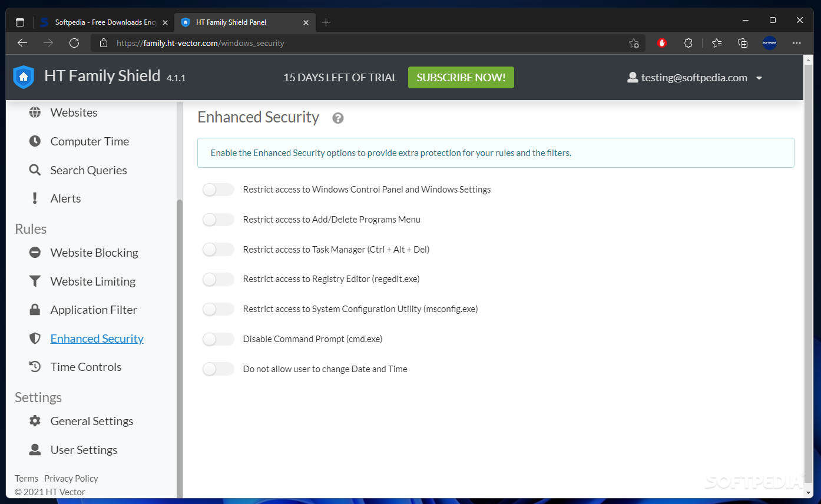Switch to the Softpedia Free Downloads tab

click(104, 22)
